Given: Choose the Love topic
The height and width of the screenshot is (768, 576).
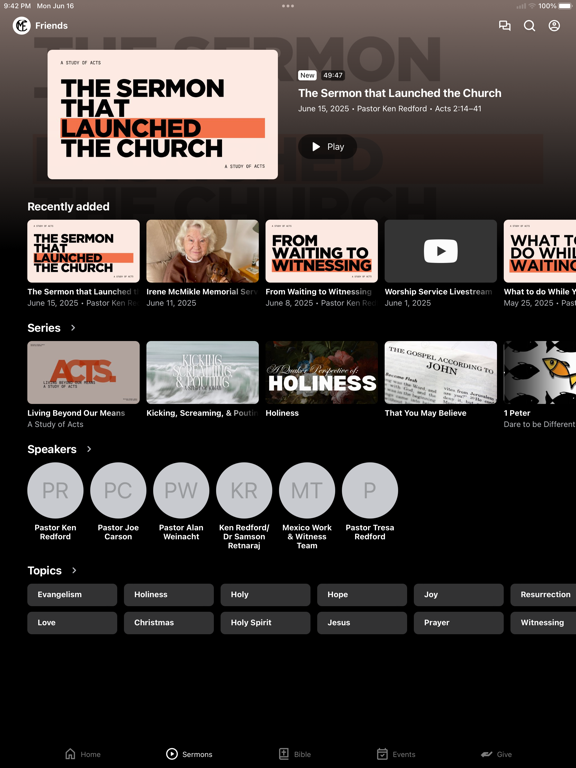Looking at the screenshot, I should click(x=72, y=623).
